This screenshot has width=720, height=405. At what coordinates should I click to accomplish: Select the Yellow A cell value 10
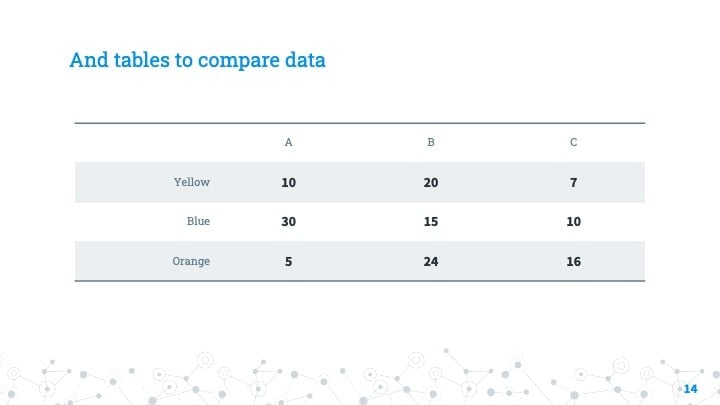[x=288, y=183]
